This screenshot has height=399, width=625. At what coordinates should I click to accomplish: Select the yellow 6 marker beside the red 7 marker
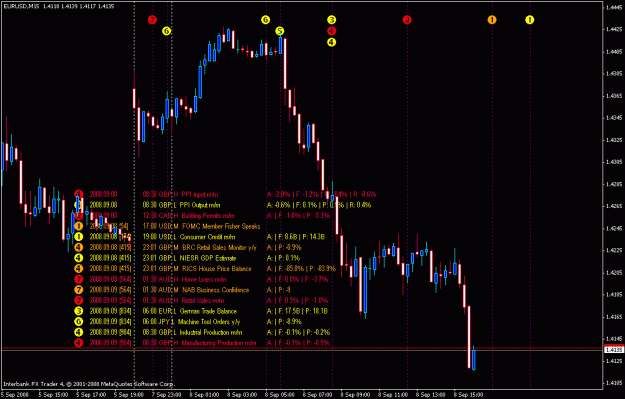click(167, 31)
